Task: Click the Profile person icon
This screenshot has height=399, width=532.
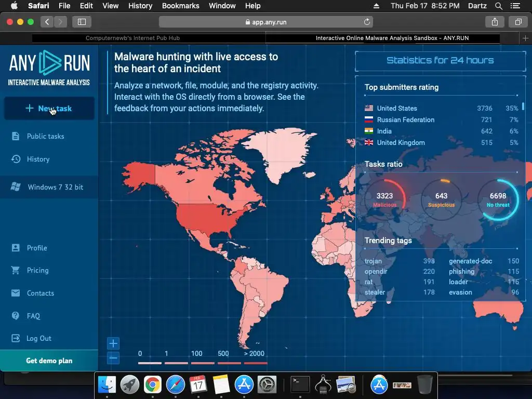Action: [x=16, y=248]
